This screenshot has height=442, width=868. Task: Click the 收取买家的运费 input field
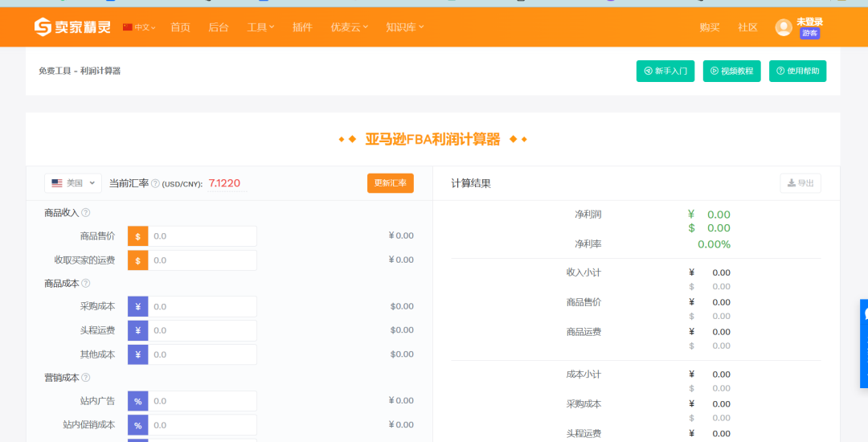tap(202, 260)
